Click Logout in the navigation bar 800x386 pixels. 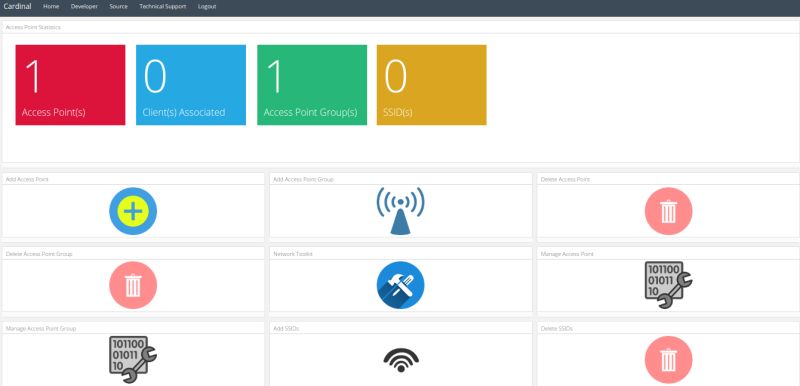point(207,7)
